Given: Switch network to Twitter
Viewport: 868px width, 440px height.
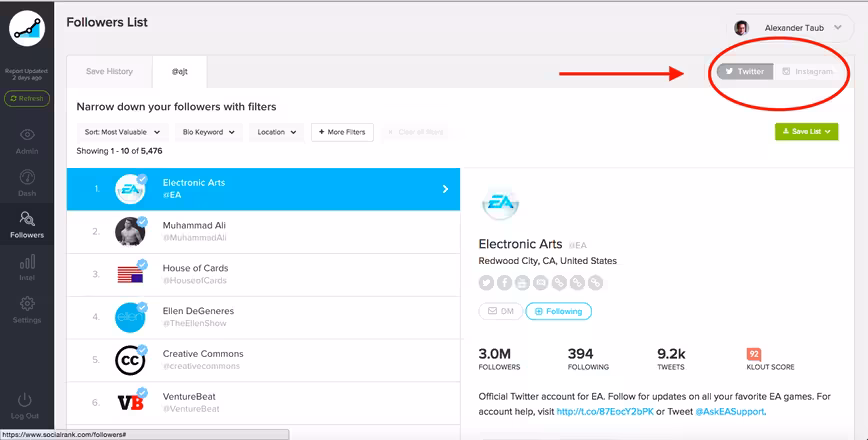Looking at the screenshot, I should [x=745, y=71].
